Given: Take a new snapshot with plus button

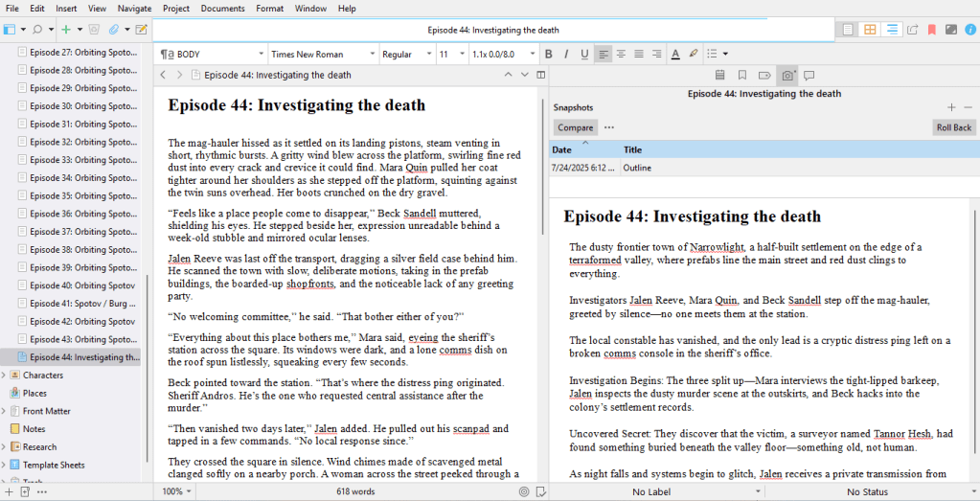Looking at the screenshot, I should [x=950, y=107].
